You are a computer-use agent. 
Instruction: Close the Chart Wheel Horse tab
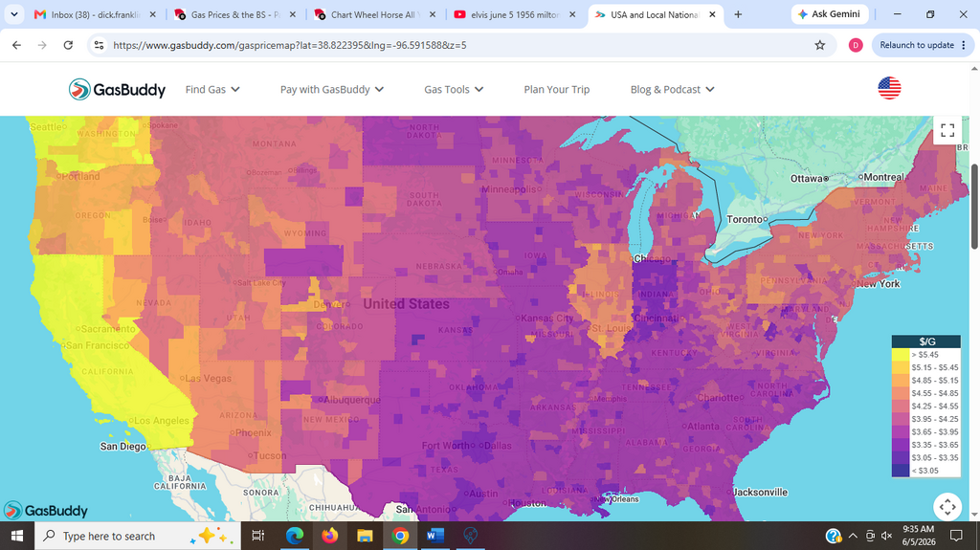(x=433, y=14)
